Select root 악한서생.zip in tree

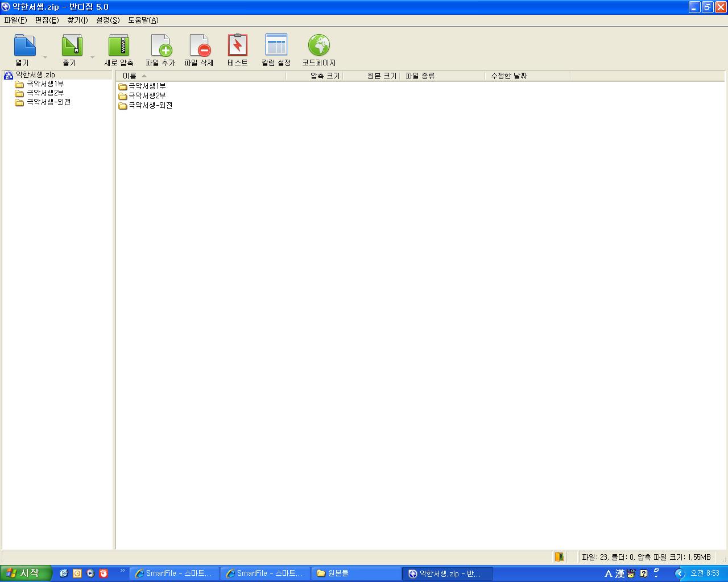coord(35,74)
